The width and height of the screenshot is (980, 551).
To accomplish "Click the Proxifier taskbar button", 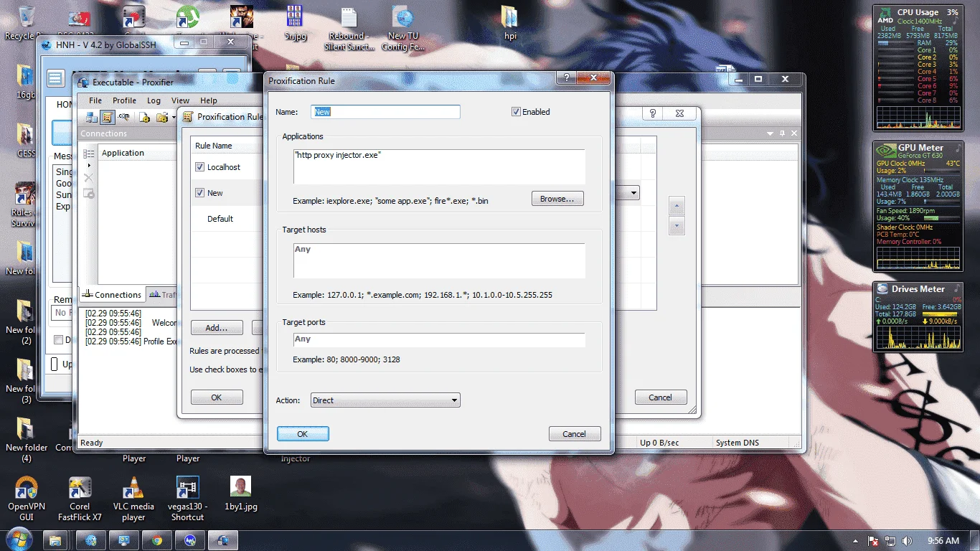I will click(x=222, y=540).
